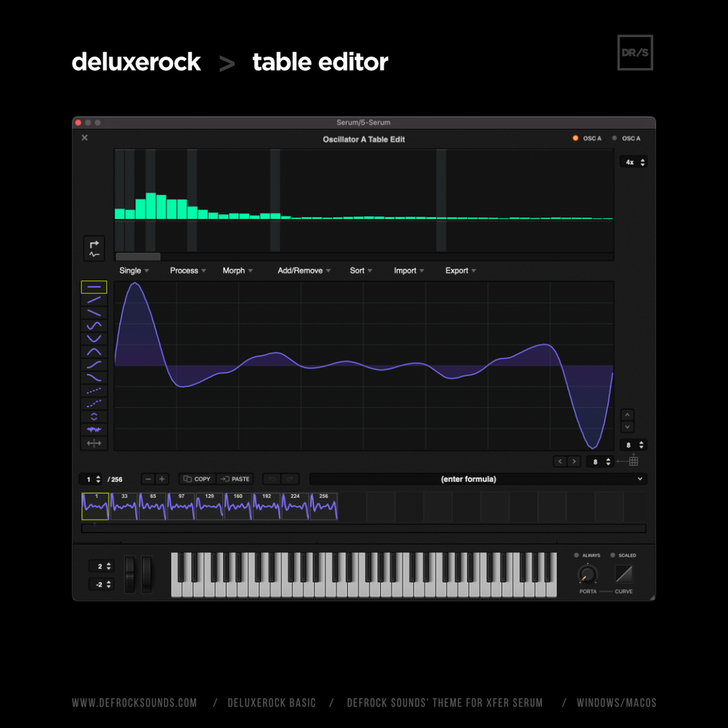Click the redo arrow button

pos(290,479)
